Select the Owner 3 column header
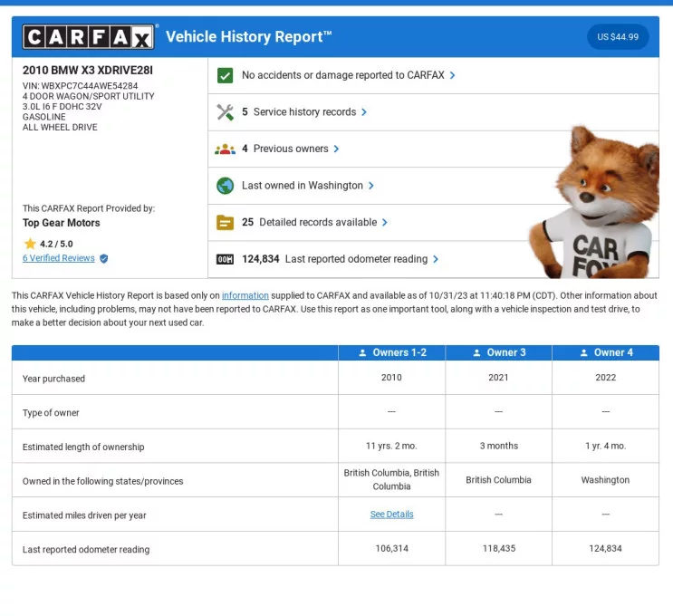This screenshot has height=616, width=673. point(498,352)
